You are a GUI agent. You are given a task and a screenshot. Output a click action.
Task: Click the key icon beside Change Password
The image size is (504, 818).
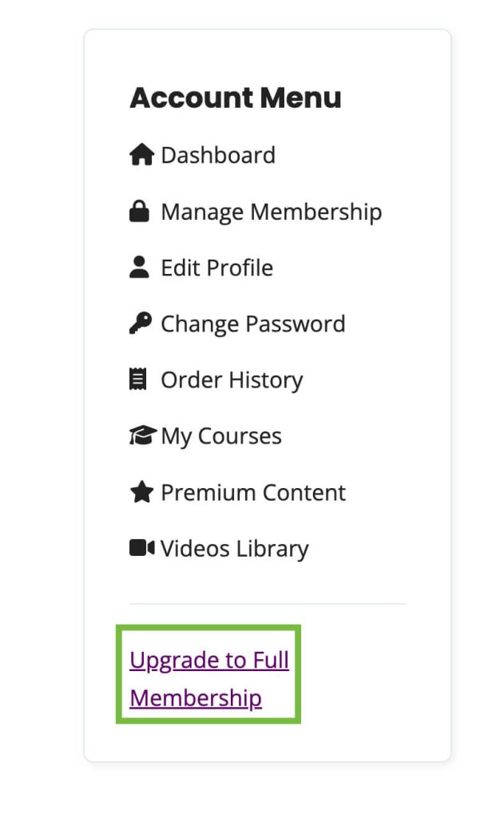[x=142, y=323]
